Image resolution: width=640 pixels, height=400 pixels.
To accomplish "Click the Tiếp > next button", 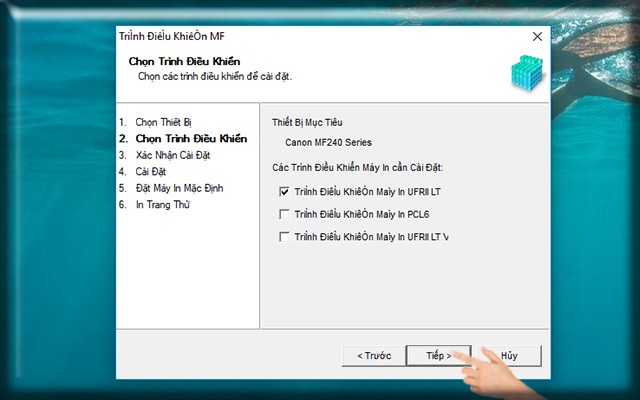I will [x=439, y=356].
